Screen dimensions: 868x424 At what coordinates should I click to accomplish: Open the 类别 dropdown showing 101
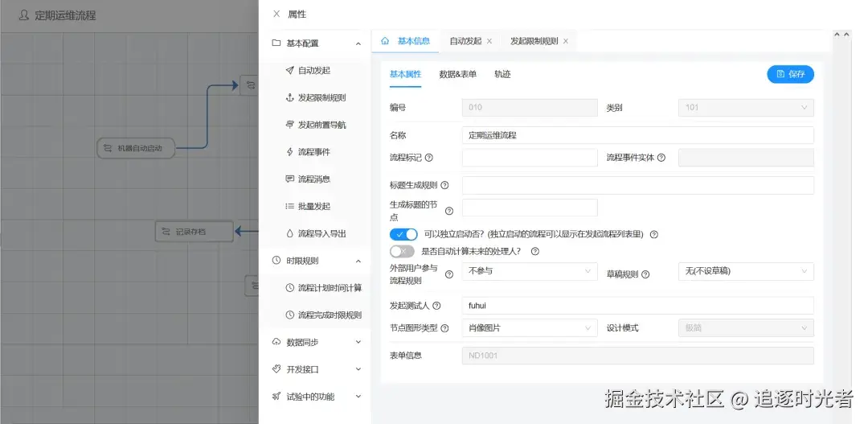click(x=746, y=108)
